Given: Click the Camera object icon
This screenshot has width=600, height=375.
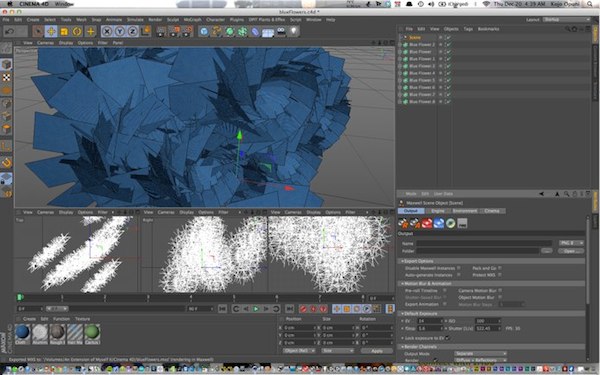Looking at the screenshot, I should 281,31.
